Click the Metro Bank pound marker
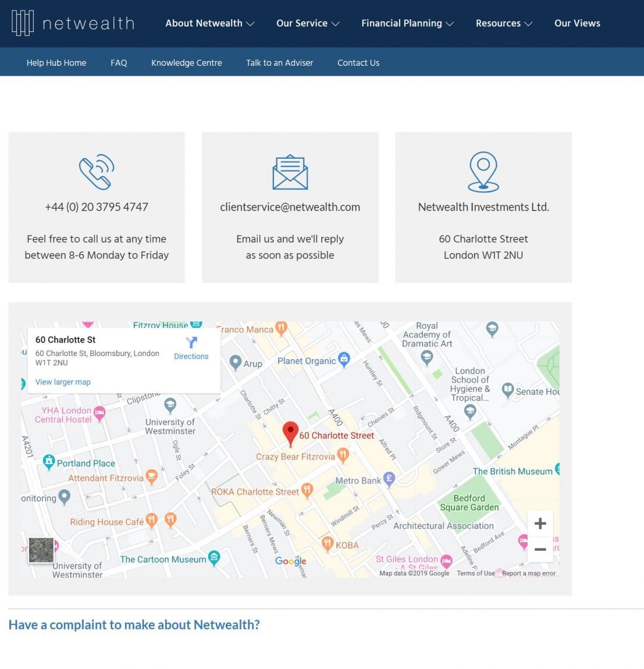 point(389,479)
